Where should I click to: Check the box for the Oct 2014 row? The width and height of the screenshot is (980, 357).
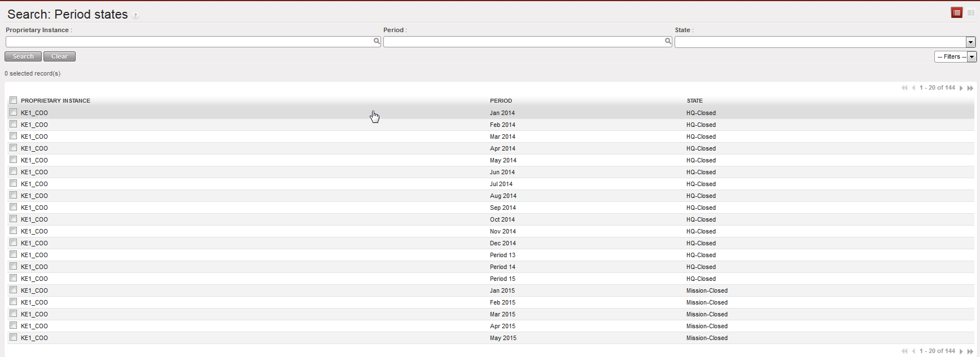(x=13, y=219)
